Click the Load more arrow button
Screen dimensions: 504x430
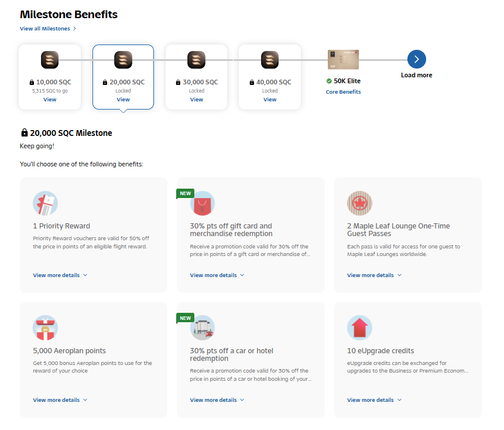[x=417, y=59]
